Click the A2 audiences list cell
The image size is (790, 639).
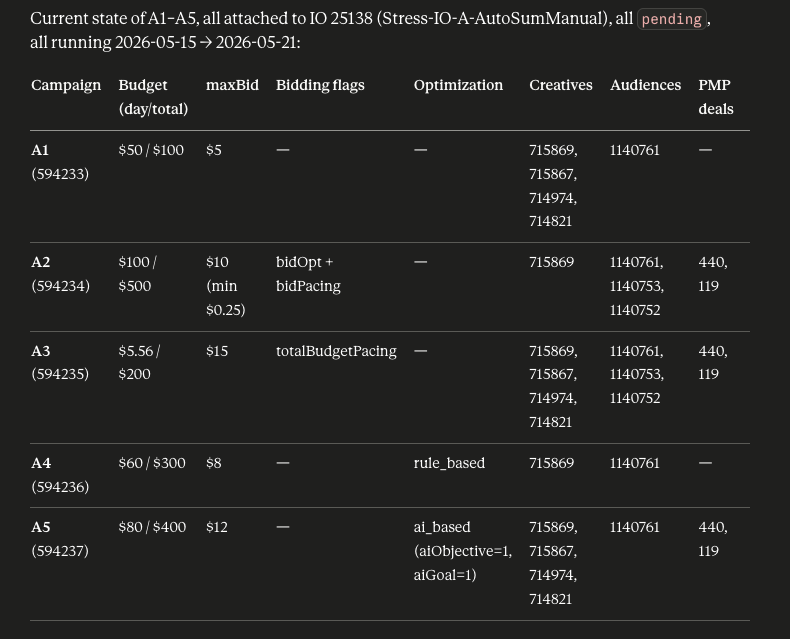click(637, 286)
